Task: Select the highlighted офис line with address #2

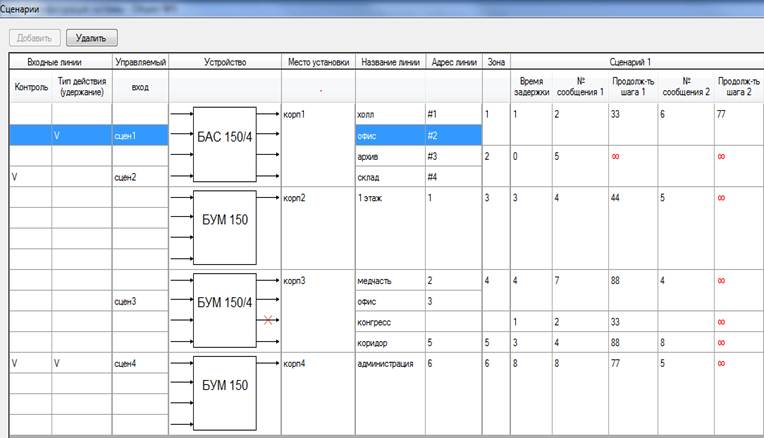Action: click(x=389, y=135)
